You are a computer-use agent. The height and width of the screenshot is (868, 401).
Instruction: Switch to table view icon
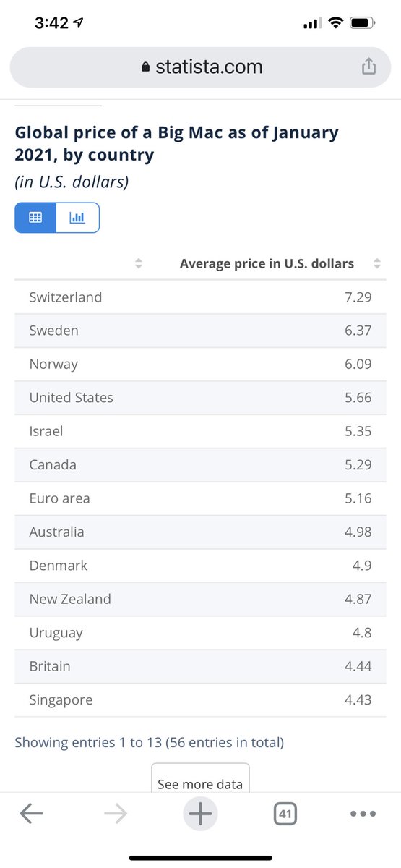point(35,217)
